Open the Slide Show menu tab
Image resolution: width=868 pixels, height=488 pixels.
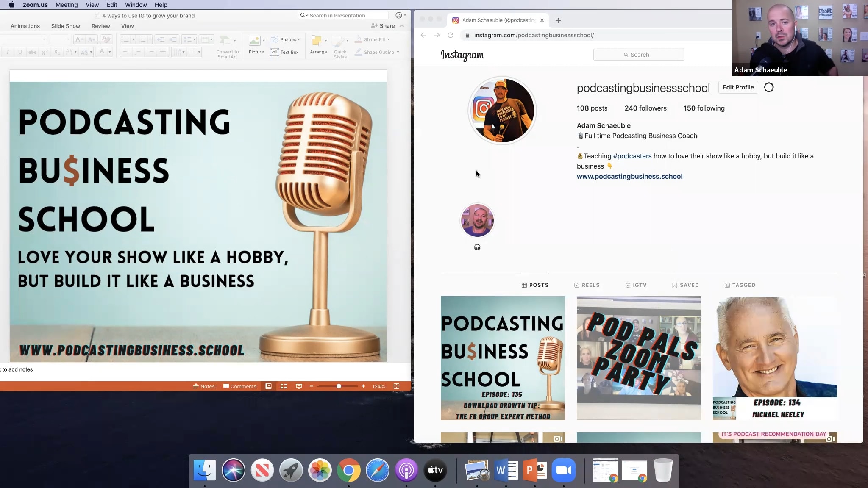[x=65, y=26]
